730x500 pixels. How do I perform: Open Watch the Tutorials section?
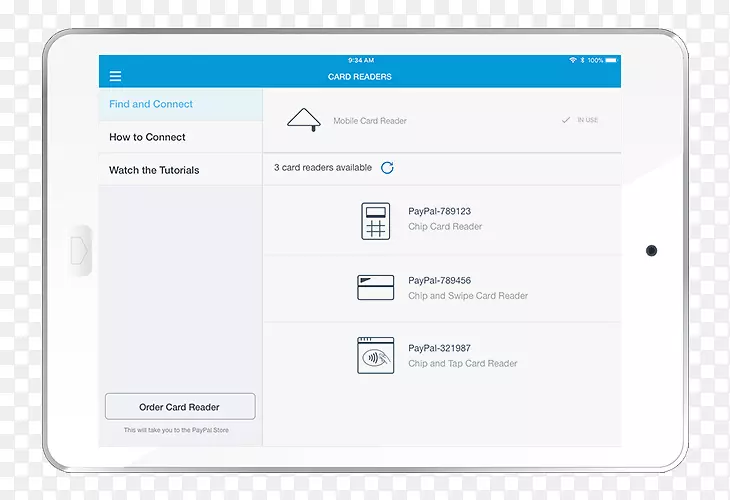154,170
